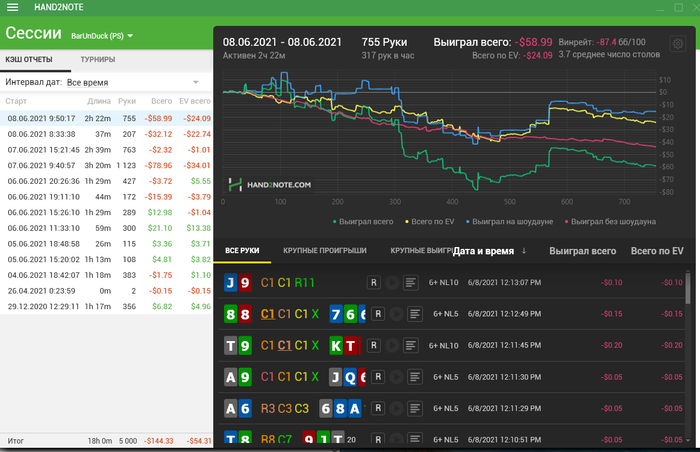Play the 88 hand replay
The width and height of the screenshot is (700, 452).
396,314
